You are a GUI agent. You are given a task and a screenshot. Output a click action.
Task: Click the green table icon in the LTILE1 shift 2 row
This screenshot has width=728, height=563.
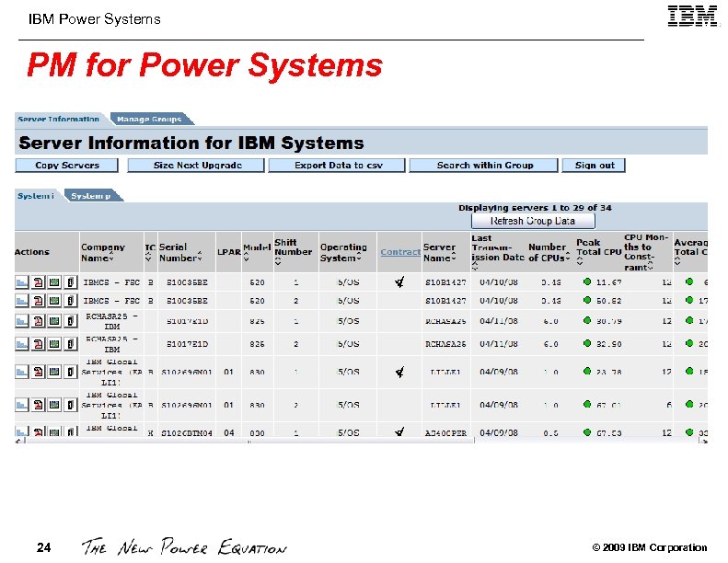(54, 405)
